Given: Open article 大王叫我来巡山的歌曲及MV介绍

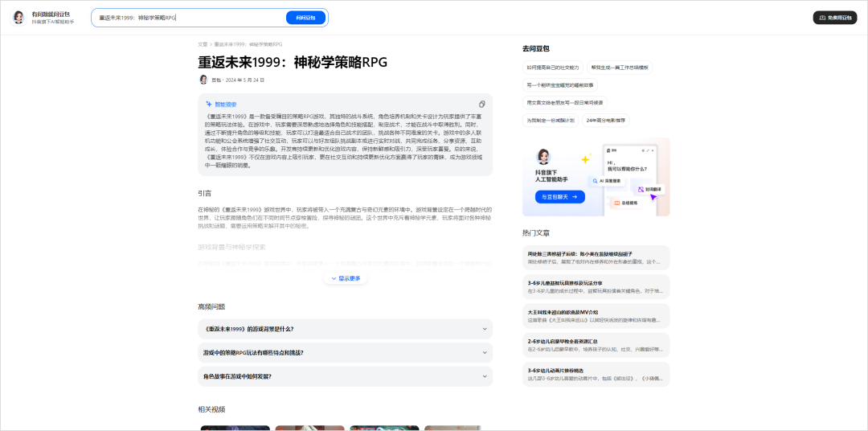Looking at the screenshot, I should [x=596, y=316].
